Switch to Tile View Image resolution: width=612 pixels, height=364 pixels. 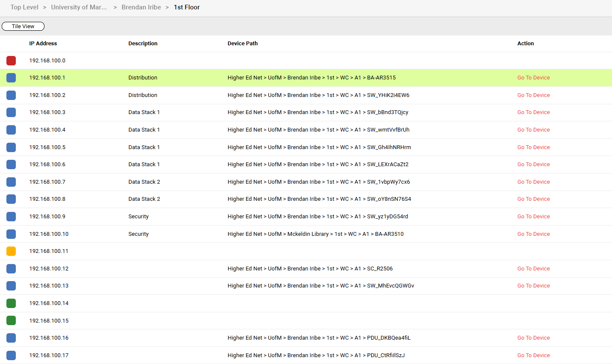coord(23,26)
